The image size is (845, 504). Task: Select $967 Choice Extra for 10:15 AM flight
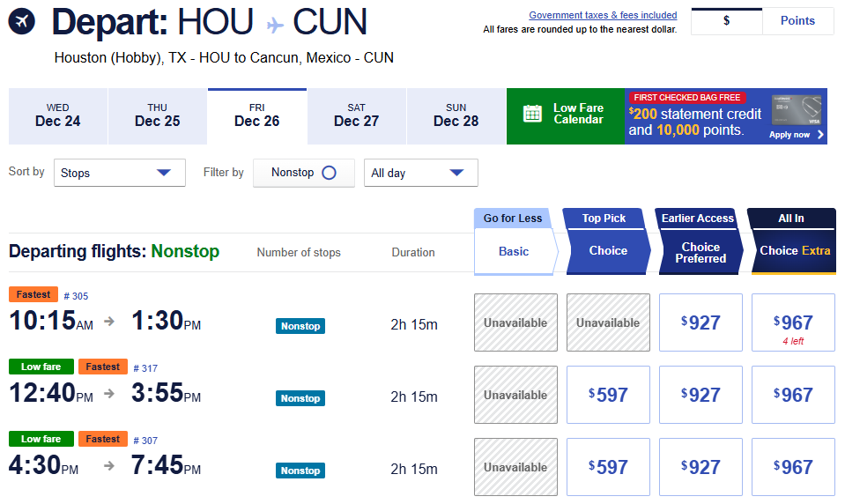(x=793, y=322)
